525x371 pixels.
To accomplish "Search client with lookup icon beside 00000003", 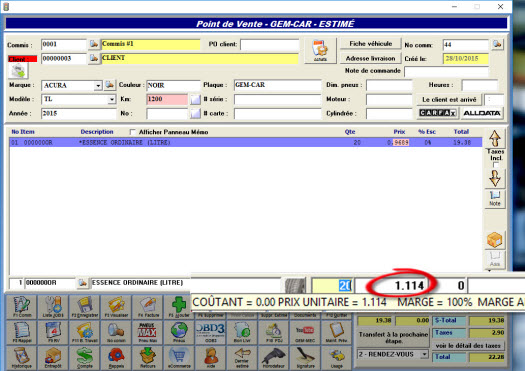I will [x=94, y=58].
